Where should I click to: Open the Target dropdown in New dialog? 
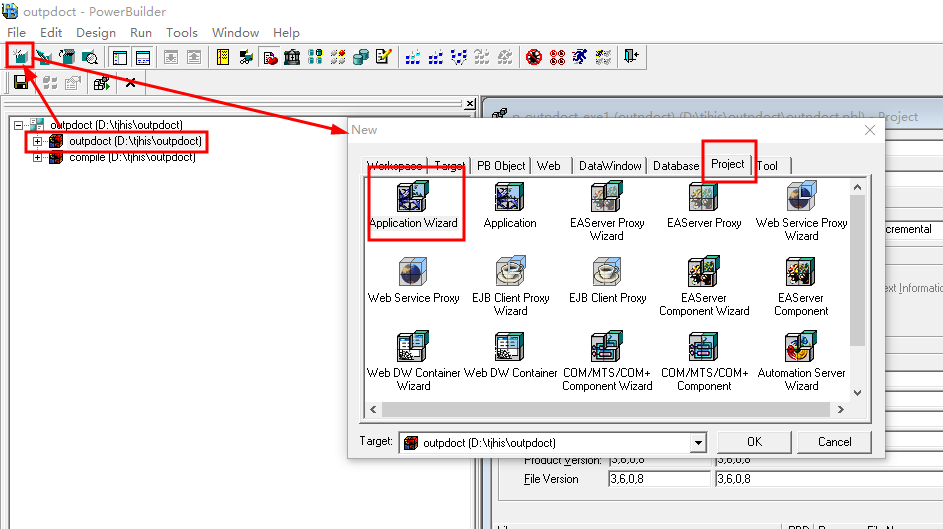click(698, 443)
